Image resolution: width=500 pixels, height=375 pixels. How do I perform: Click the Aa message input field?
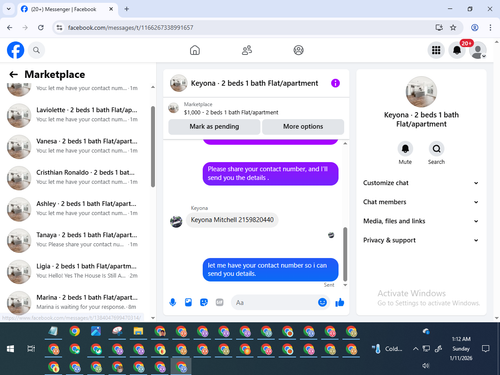coord(273,302)
